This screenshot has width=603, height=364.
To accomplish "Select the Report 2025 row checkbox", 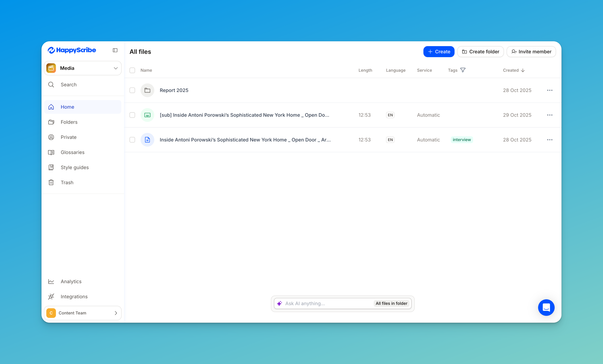I will (x=132, y=90).
